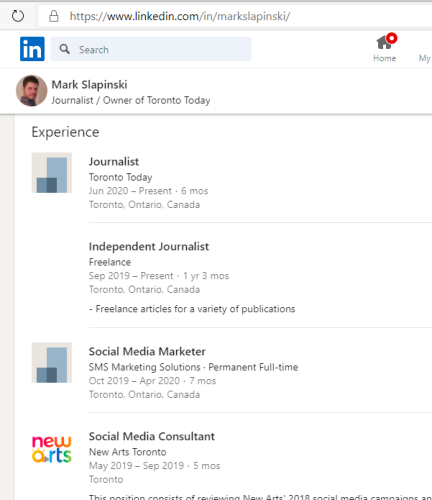The image size is (432, 500).
Task: Open Home from the navigation bar
Action: [385, 49]
